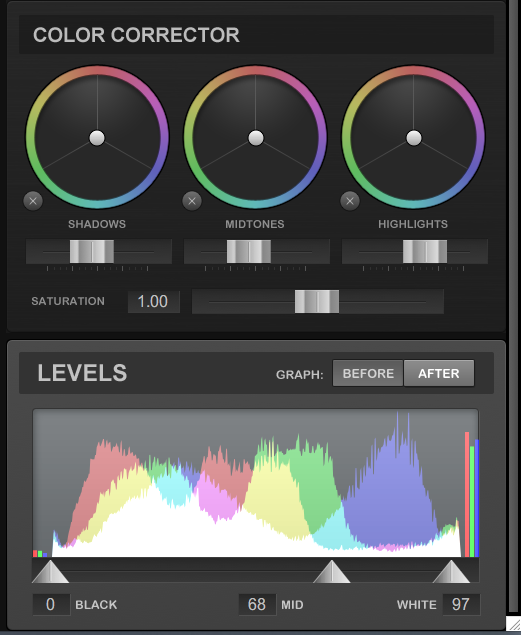Click the Midtones brightness slider thumb
Viewport: 521px width, 635px height.
[249, 251]
